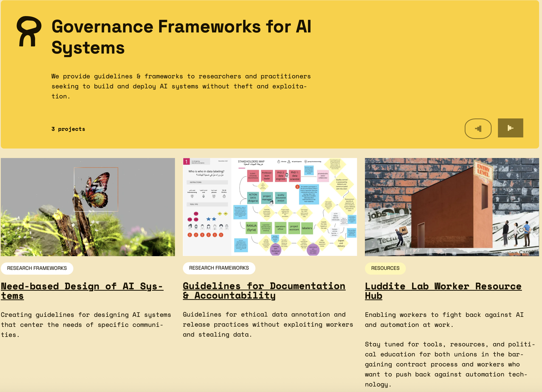Open the Stakeholders Map diagram thumbnail
The height and width of the screenshot is (392, 542).
270,207
